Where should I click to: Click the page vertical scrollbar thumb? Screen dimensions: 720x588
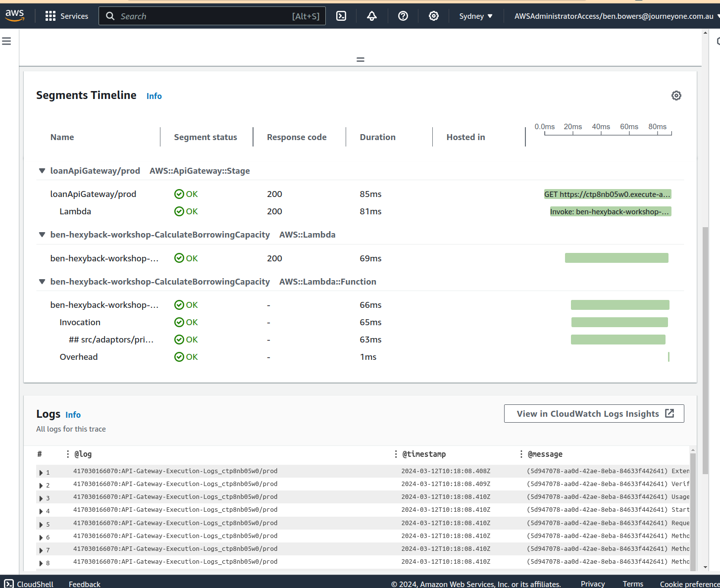point(705,350)
